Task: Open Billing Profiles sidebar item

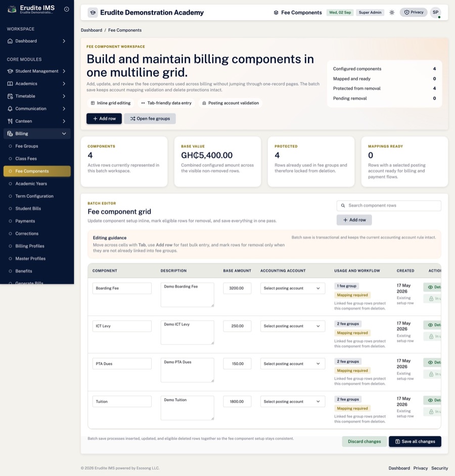Action: click(37, 246)
